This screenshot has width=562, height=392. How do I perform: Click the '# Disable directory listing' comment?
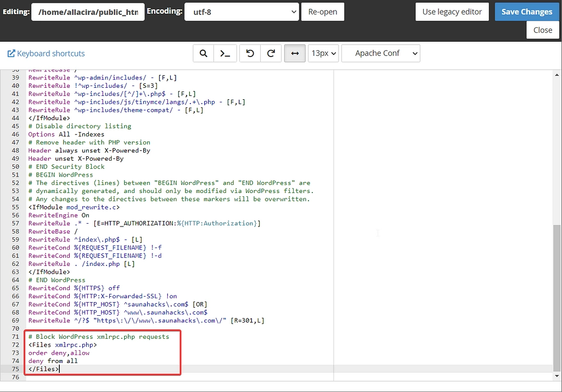80,126
